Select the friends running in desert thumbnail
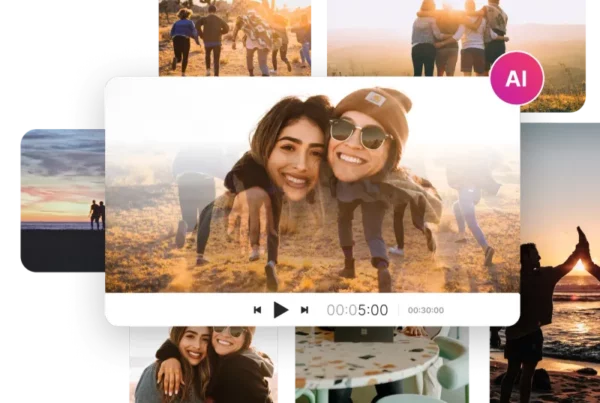Viewport: 600px width, 403px height. click(x=235, y=38)
